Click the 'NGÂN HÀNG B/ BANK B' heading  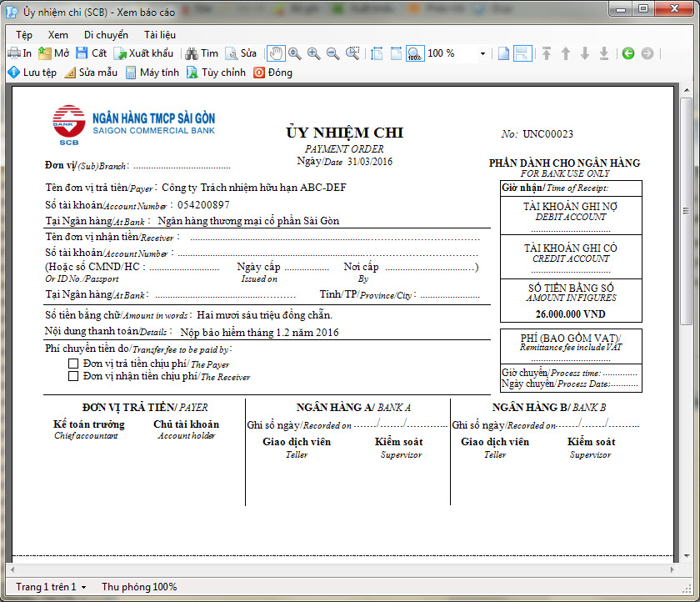click(549, 407)
